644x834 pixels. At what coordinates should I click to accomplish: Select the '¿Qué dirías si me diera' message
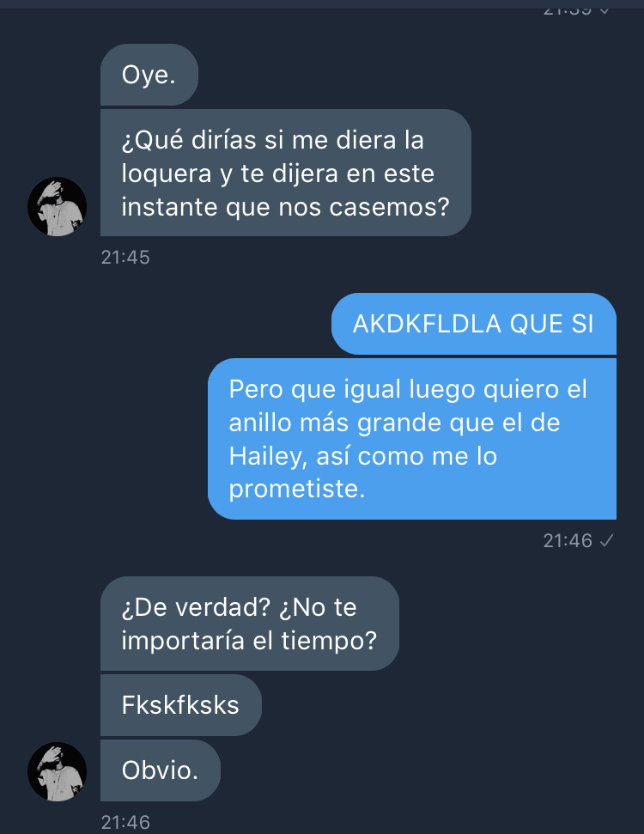point(286,173)
